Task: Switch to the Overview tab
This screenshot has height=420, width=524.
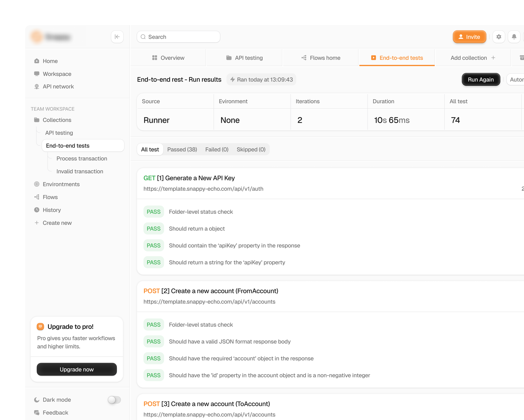Action: 168,58
